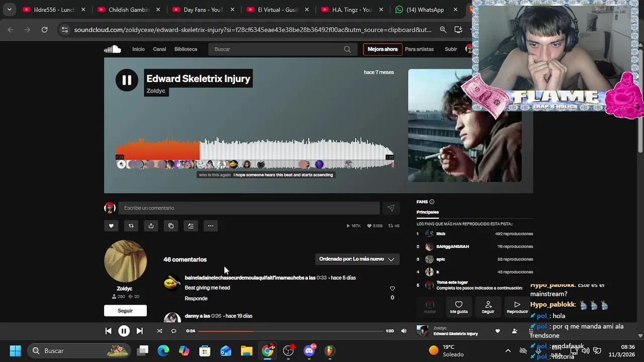The image size is (644, 362).
Task: Open the track artwork image
Action: (x=464, y=125)
